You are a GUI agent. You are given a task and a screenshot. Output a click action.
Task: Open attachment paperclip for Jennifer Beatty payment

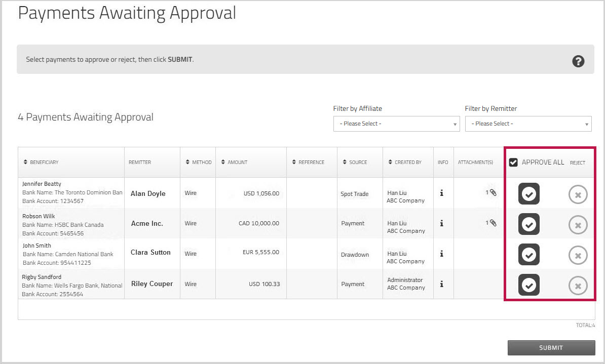point(493,193)
